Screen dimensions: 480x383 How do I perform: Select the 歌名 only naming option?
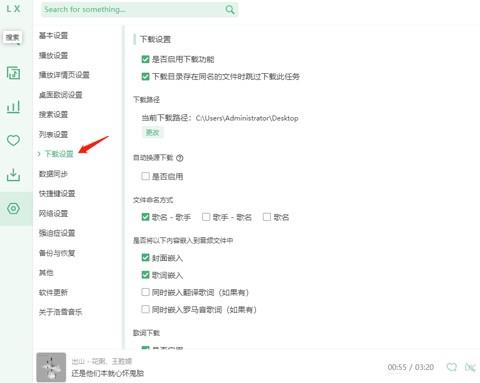(x=267, y=217)
